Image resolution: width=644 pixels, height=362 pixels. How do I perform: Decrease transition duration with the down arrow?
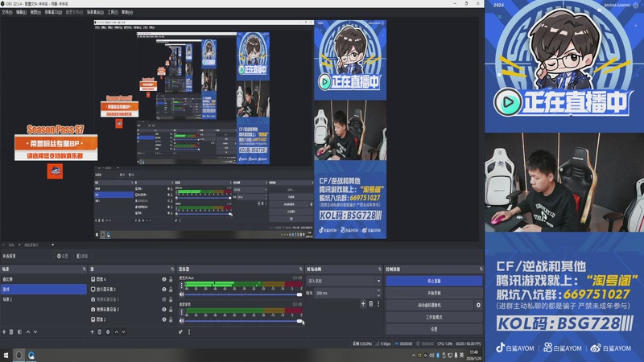[x=378, y=295]
